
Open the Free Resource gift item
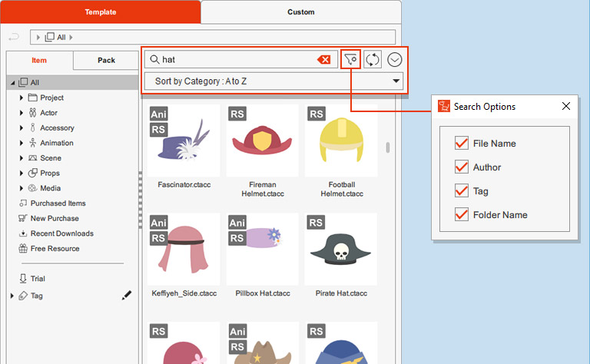pyautogui.click(x=54, y=249)
